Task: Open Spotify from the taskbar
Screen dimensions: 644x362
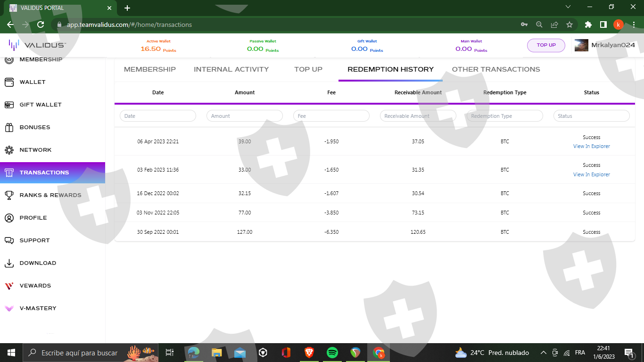Action: click(x=332, y=353)
